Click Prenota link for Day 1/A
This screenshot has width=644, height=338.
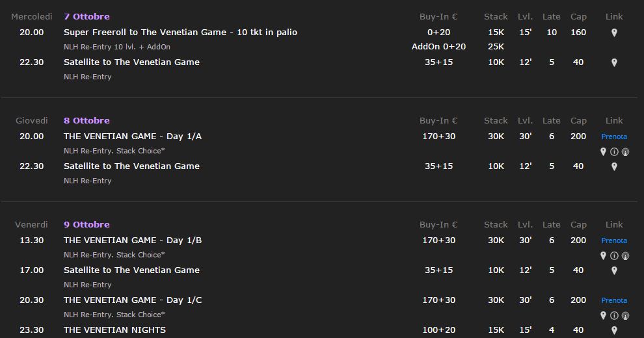pyautogui.click(x=614, y=136)
